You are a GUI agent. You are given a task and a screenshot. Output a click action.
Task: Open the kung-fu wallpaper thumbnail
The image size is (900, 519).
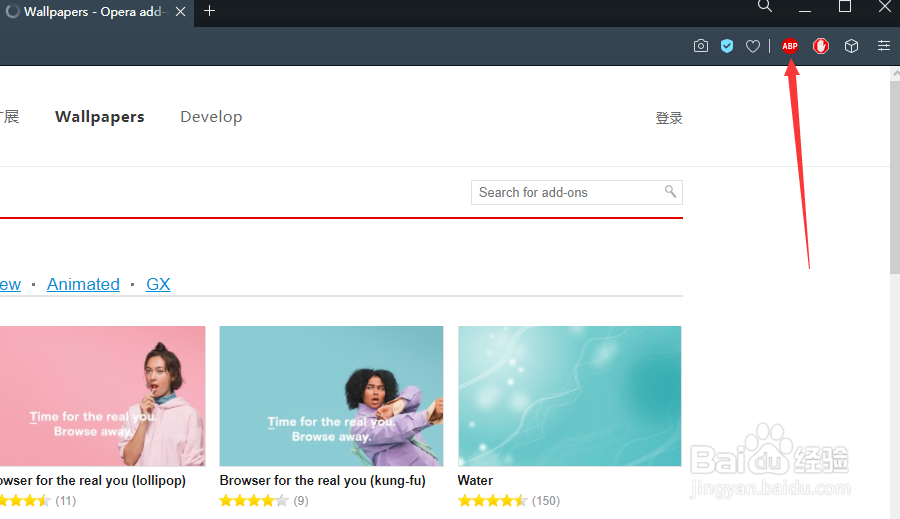[x=331, y=396]
